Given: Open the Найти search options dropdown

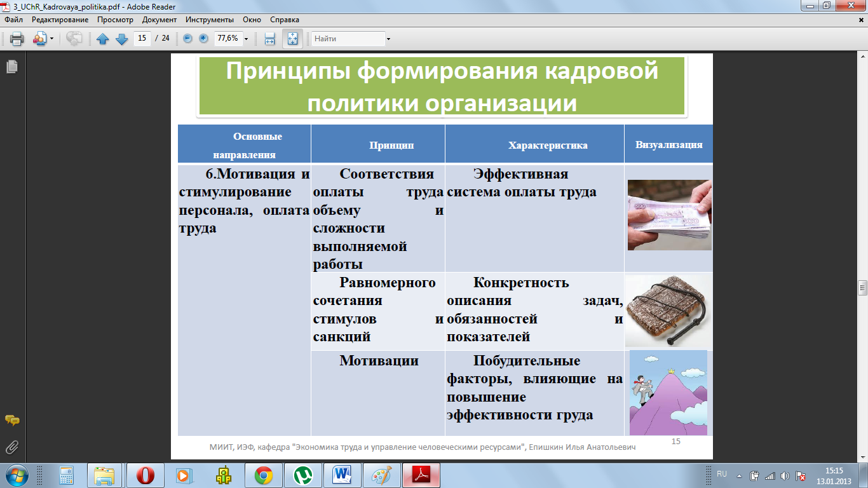Looking at the screenshot, I should coord(388,39).
